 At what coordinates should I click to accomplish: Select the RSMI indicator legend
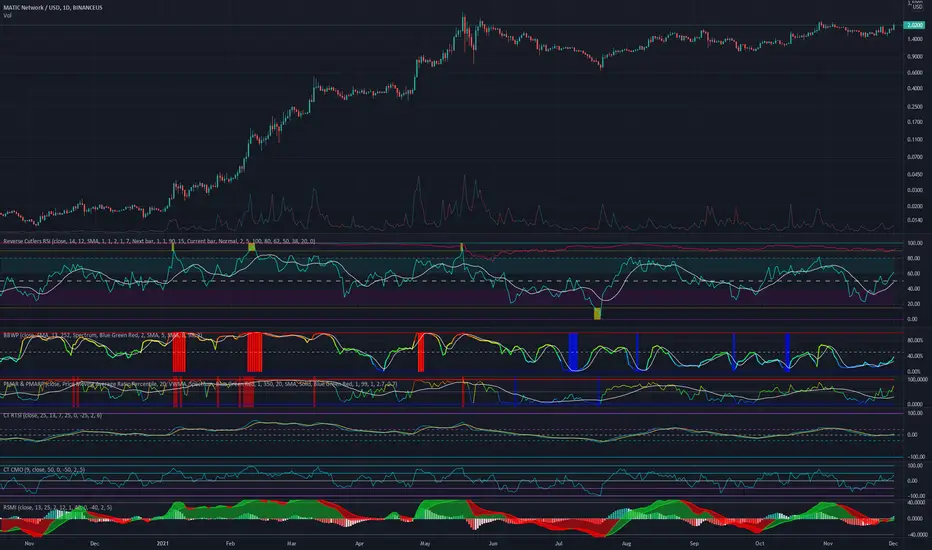(x=58, y=508)
